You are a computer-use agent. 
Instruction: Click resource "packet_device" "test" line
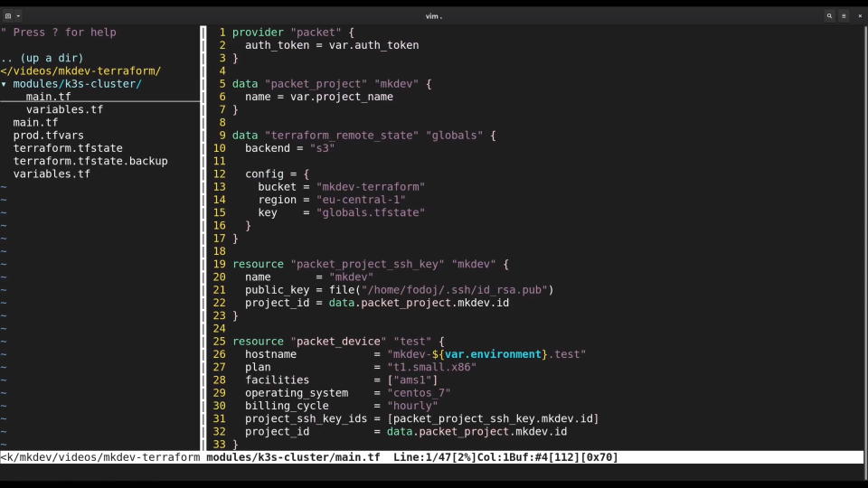[338, 342]
